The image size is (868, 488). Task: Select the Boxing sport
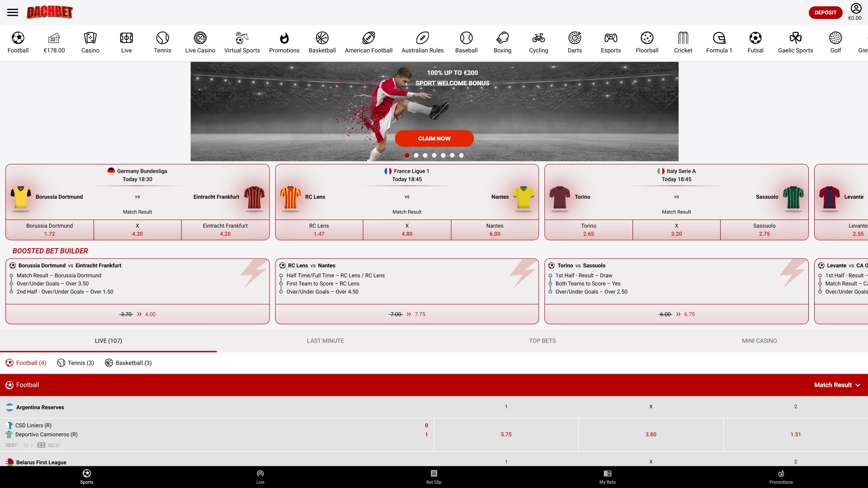pyautogui.click(x=503, y=42)
